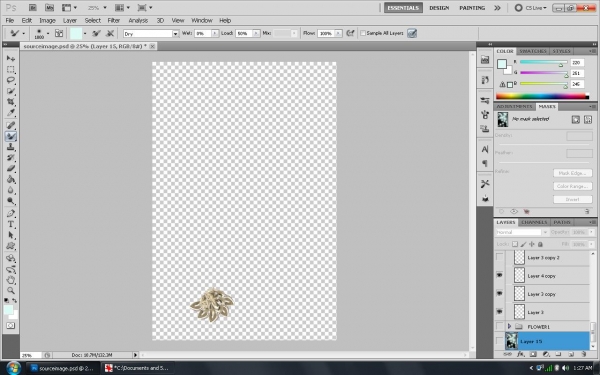Show the Layer 3 copy 2 layer
The width and height of the screenshot is (600, 375).
499,257
